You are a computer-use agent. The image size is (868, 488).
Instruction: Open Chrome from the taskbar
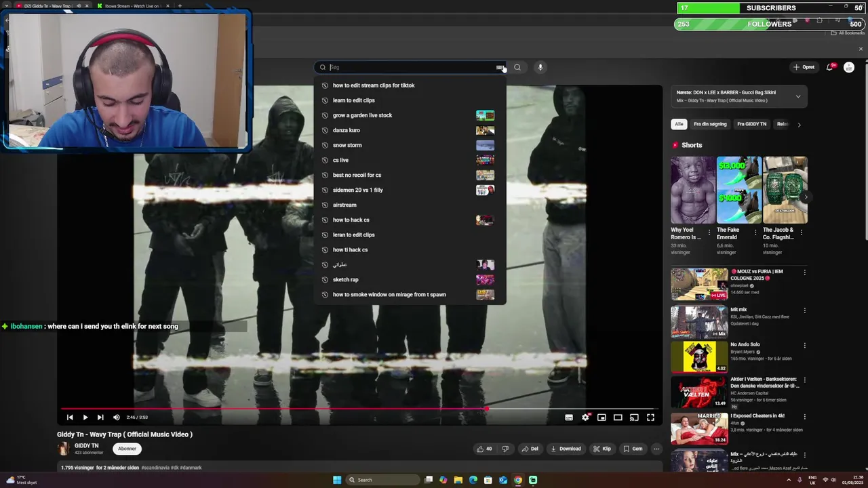518,480
